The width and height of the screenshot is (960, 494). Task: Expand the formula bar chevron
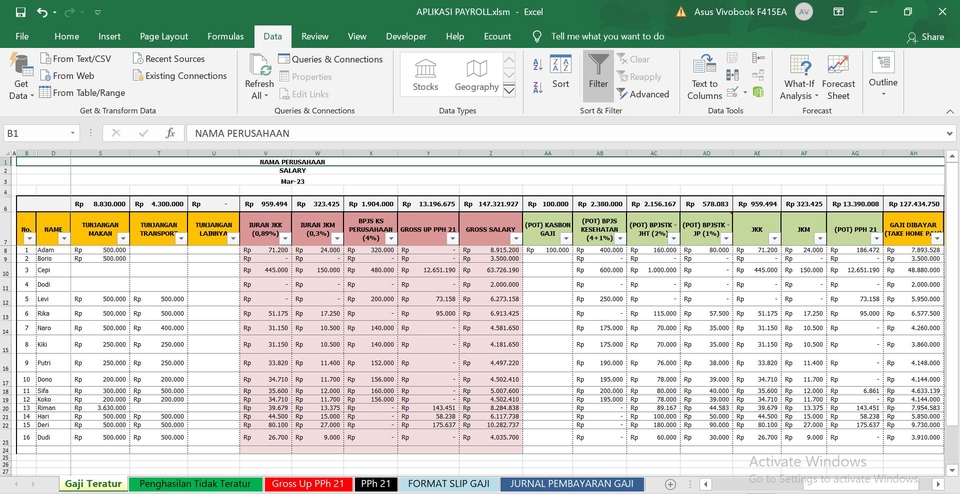point(950,133)
